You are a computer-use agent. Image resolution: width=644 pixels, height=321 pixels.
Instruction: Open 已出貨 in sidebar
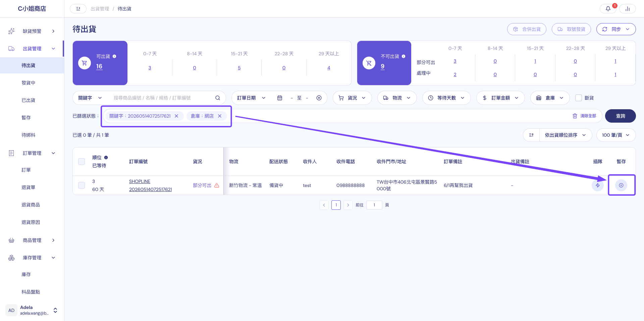pyautogui.click(x=29, y=100)
